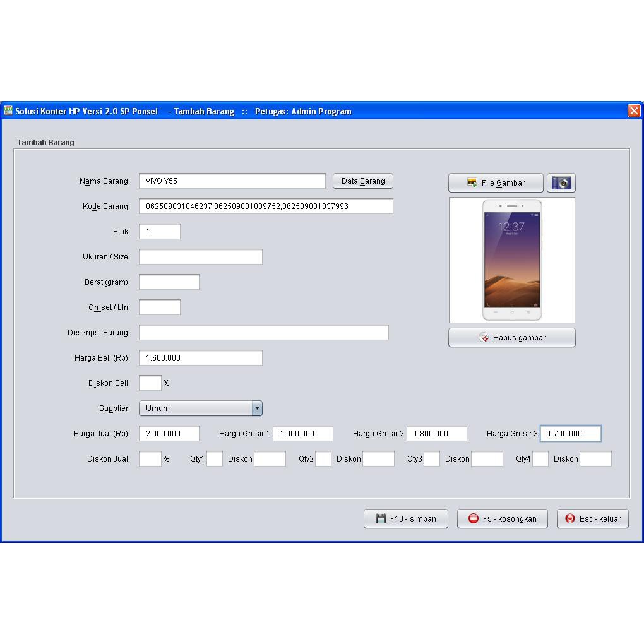Click the Diskon Beli percent field
Viewport: 644px width, 644px height.
point(150,383)
